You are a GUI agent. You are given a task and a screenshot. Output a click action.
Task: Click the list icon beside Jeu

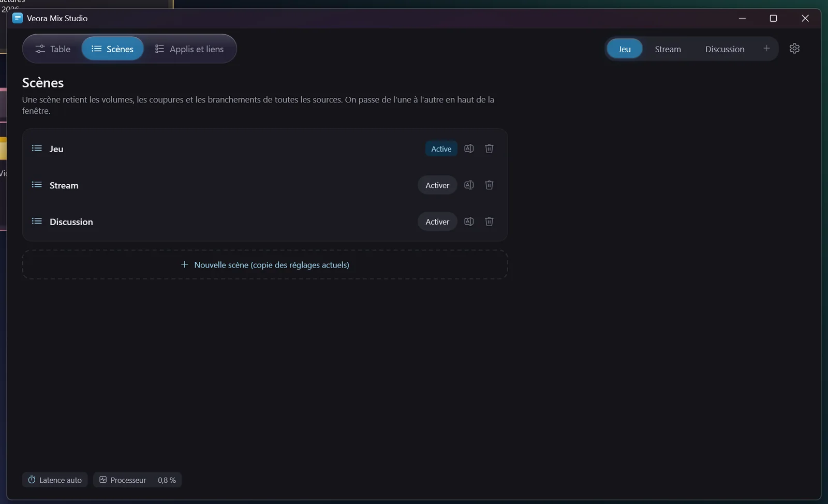pos(37,149)
